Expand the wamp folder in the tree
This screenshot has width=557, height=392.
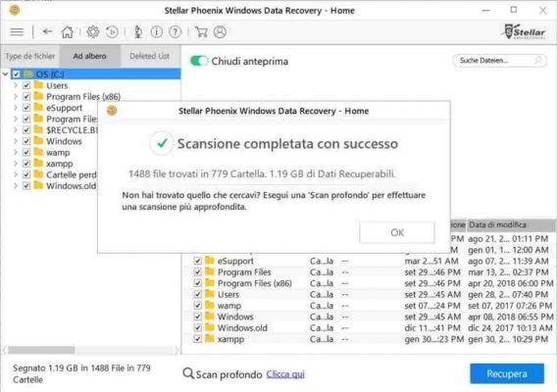(16, 152)
